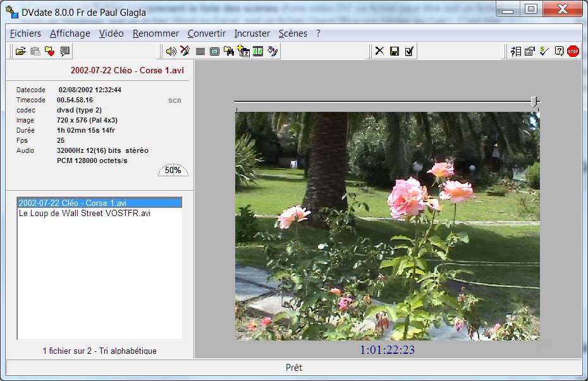Click the video position slider handle
Image resolution: width=588 pixels, height=381 pixels.
pyautogui.click(x=535, y=101)
